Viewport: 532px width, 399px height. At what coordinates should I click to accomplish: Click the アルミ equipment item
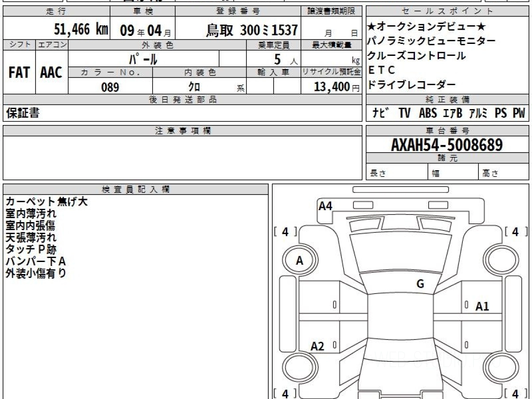point(478,113)
